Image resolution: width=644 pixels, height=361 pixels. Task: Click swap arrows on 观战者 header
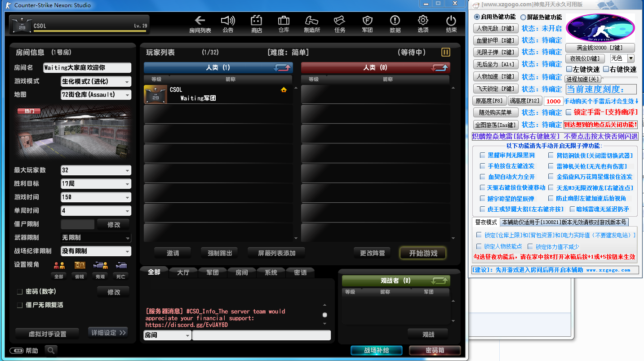click(x=440, y=281)
